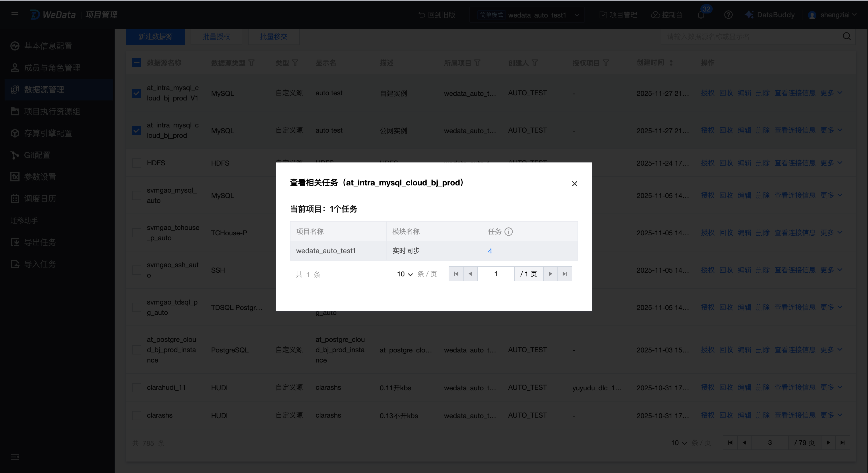Open the dialog's 10 条/页 page size dropdown

405,274
